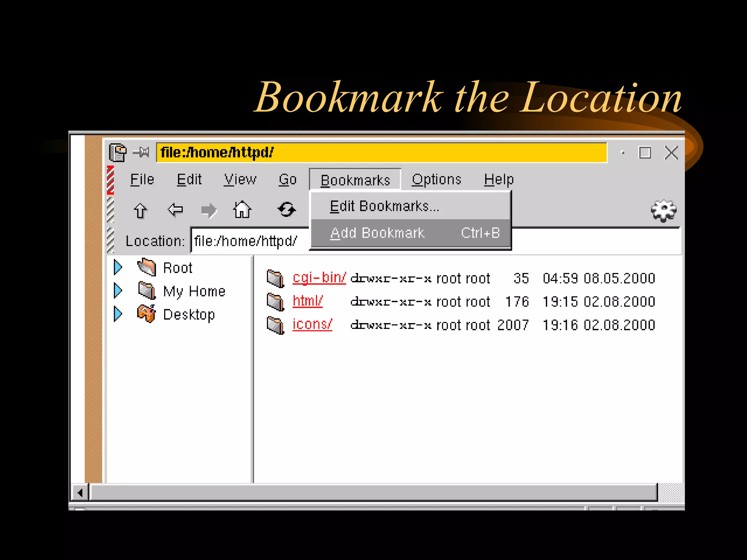This screenshot has width=747, height=560.
Task: Click the horizontal scrollbar left arrow
Action: pos(80,493)
